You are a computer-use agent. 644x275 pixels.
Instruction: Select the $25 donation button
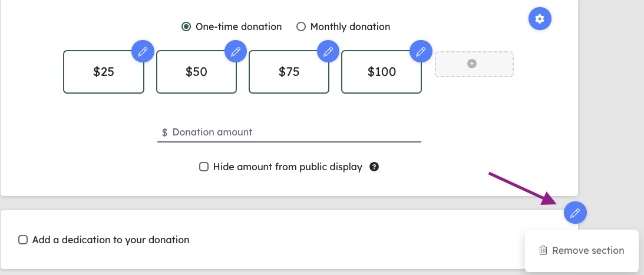point(104,72)
